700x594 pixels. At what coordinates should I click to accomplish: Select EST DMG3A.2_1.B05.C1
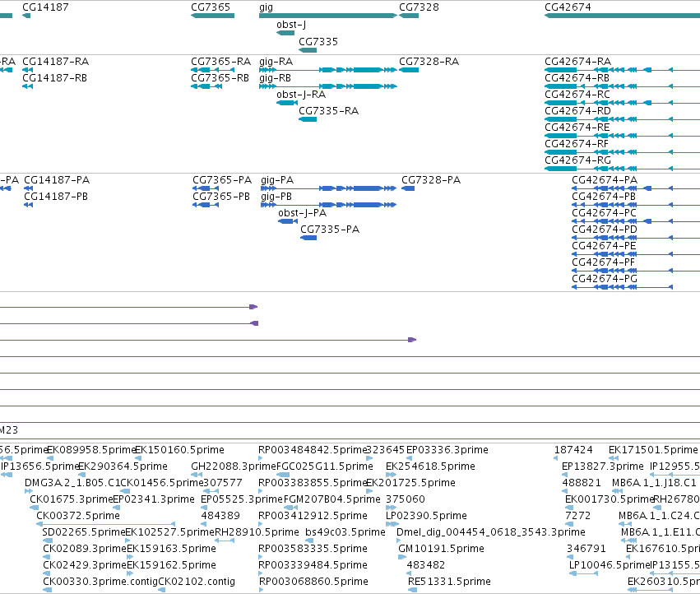pos(72,483)
